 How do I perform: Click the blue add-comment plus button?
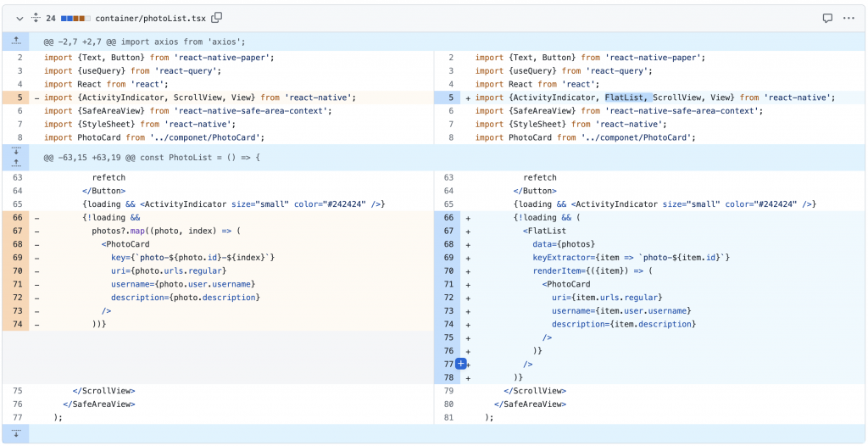pyautogui.click(x=460, y=364)
